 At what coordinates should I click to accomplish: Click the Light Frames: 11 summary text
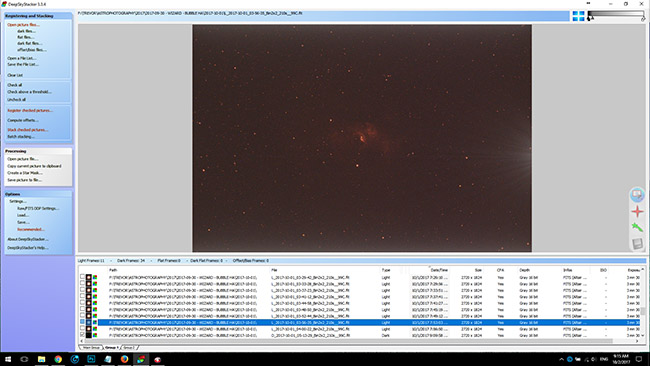[x=91, y=261]
